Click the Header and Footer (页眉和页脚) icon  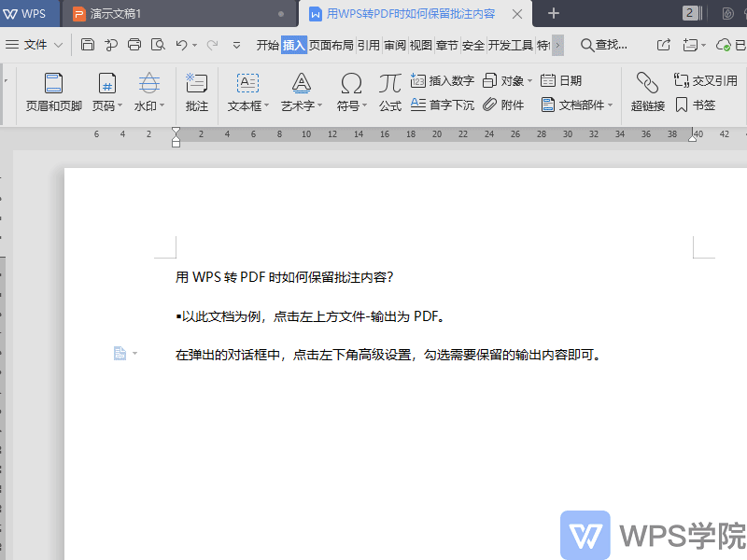click(53, 92)
